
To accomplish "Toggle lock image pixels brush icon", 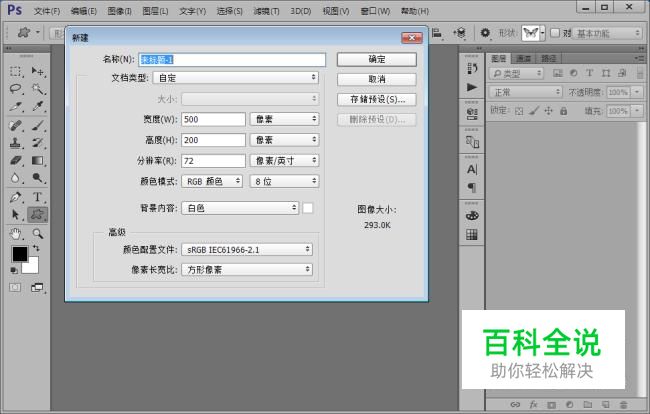I will click(534, 111).
